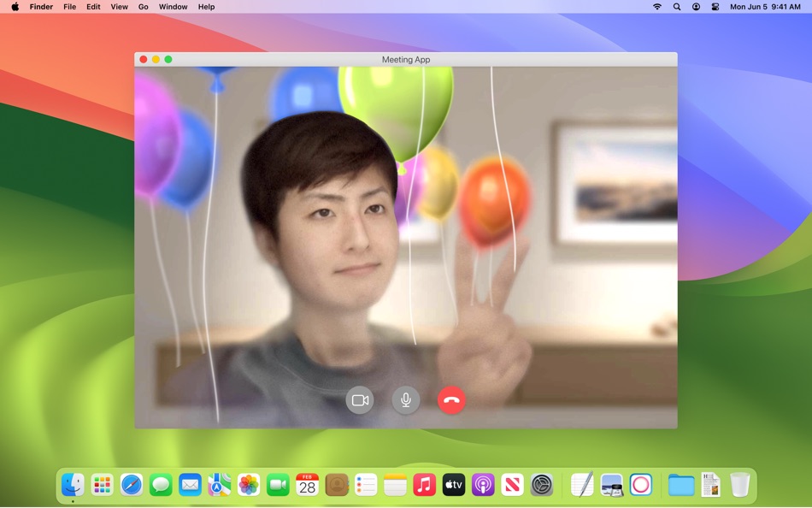Open Photos from the Dock

pyautogui.click(x=248, y=485)
